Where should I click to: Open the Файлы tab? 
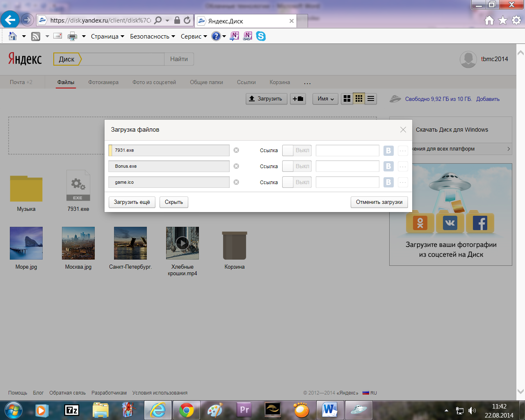[x=66, y=82]
